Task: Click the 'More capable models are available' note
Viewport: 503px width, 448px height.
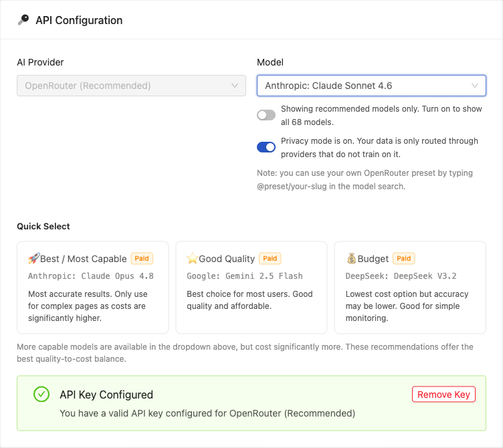Action: point(245,353)
